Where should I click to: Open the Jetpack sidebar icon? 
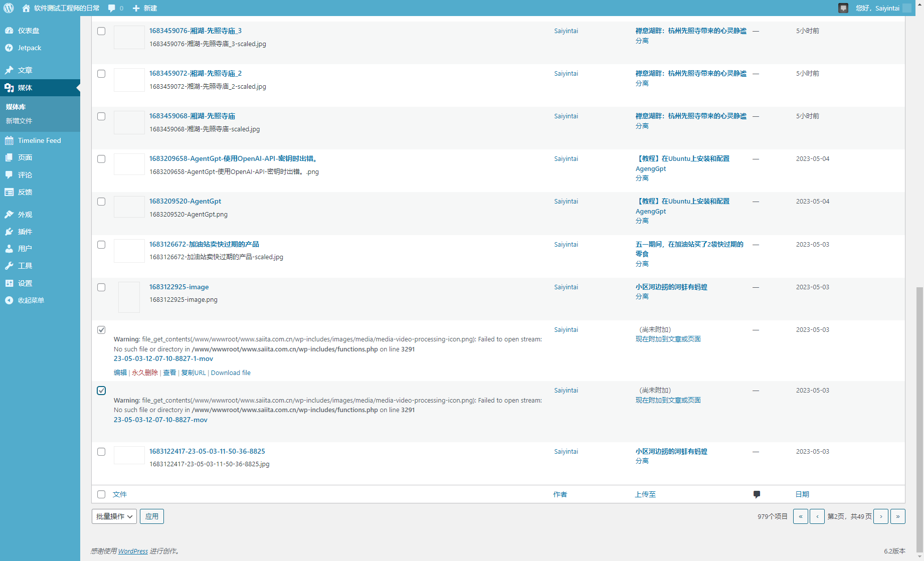click(9, 48)
